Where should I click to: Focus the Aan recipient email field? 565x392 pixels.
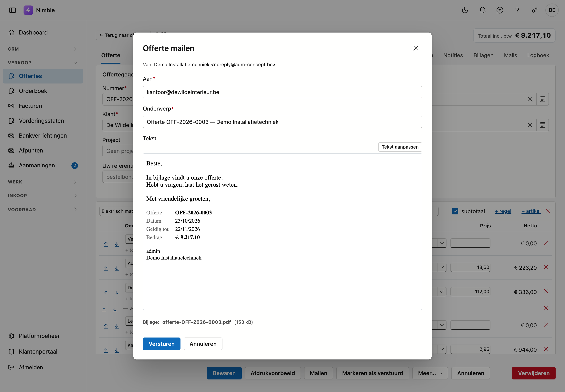[x=282, y=92]
